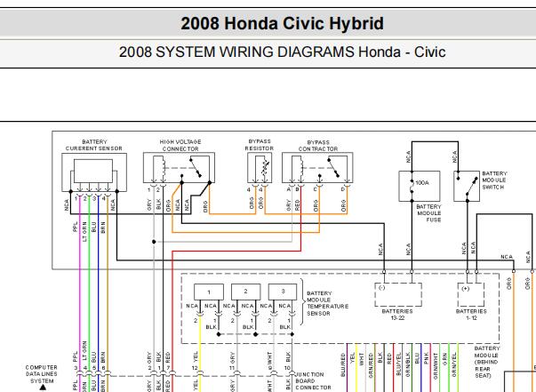This screenshot has width=536, height=392.
Task: Select the Bypass Contractor component
Action: coord(318,169)
